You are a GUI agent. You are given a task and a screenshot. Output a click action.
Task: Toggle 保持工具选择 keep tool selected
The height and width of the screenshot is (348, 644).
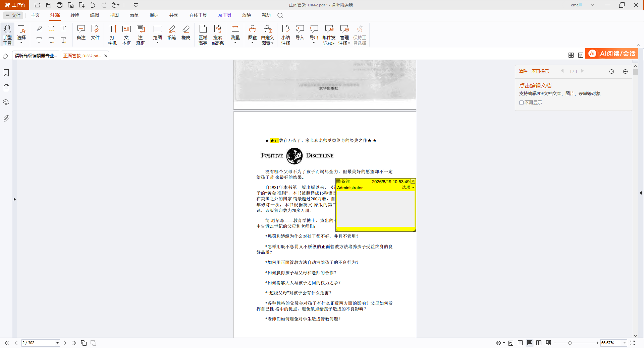360,35
